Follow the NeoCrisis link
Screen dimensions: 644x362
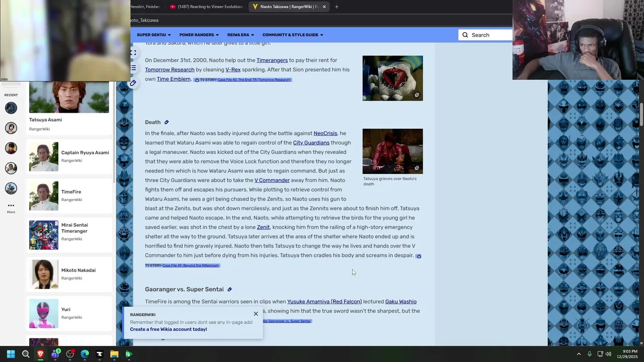(x=326, y=133)
